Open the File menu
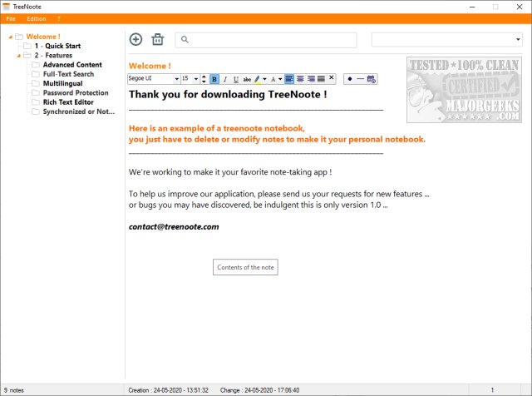Image resolution: width=532 pixels, height=396 pixels. [11, 18]
